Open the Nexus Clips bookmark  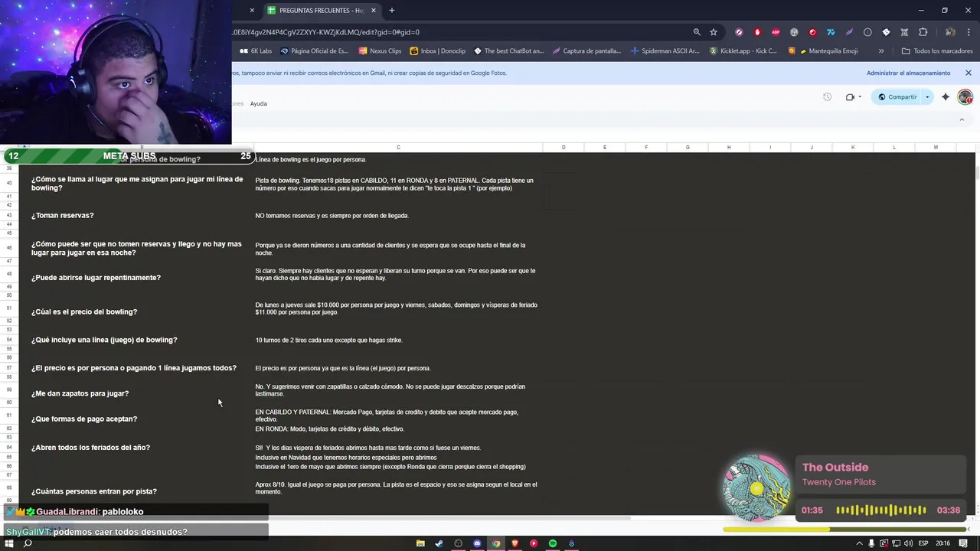point(380,51)
